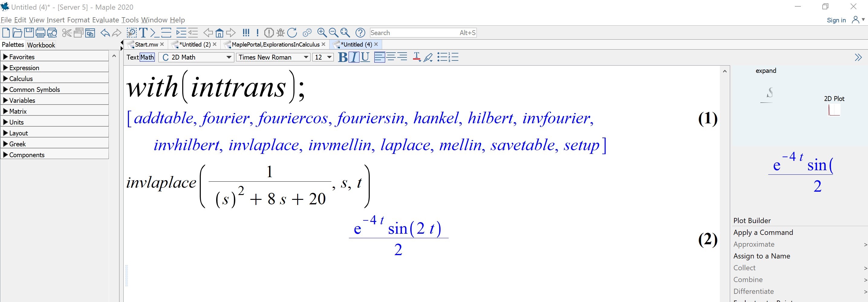
Task: Switch to the MaplePortal,ExplorationsInCalculus tab
Action: pos(275,44)
